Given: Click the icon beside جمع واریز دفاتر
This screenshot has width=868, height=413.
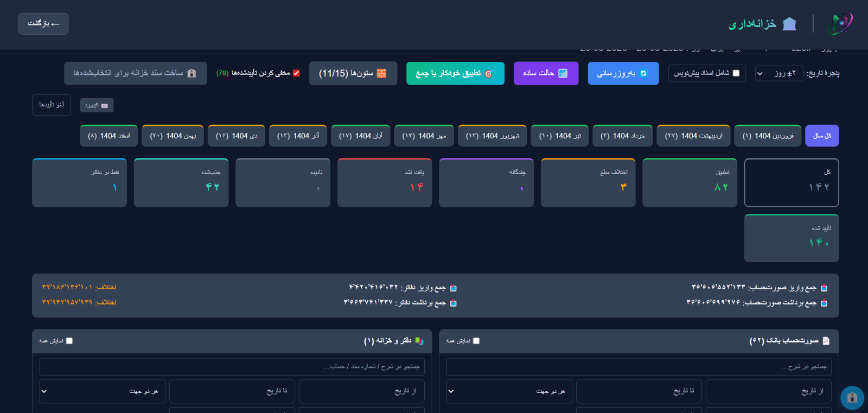Looking at the screenshot, I should click(x=453, y=288).
